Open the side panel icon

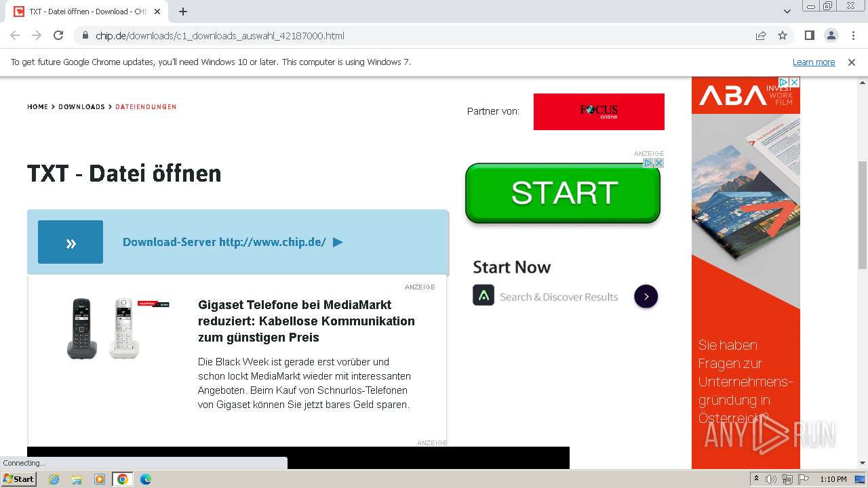tap(809, 35)
